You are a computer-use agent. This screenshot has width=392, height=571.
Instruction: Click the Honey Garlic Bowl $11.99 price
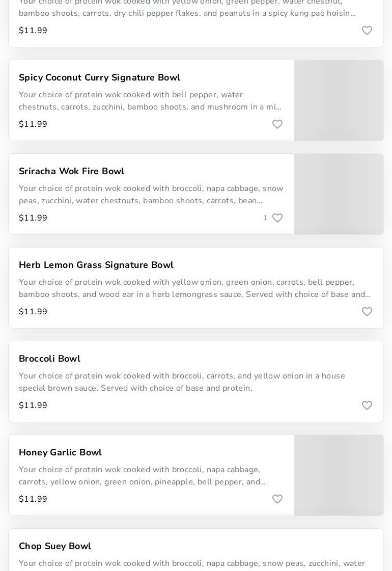[x=33, y=499]
